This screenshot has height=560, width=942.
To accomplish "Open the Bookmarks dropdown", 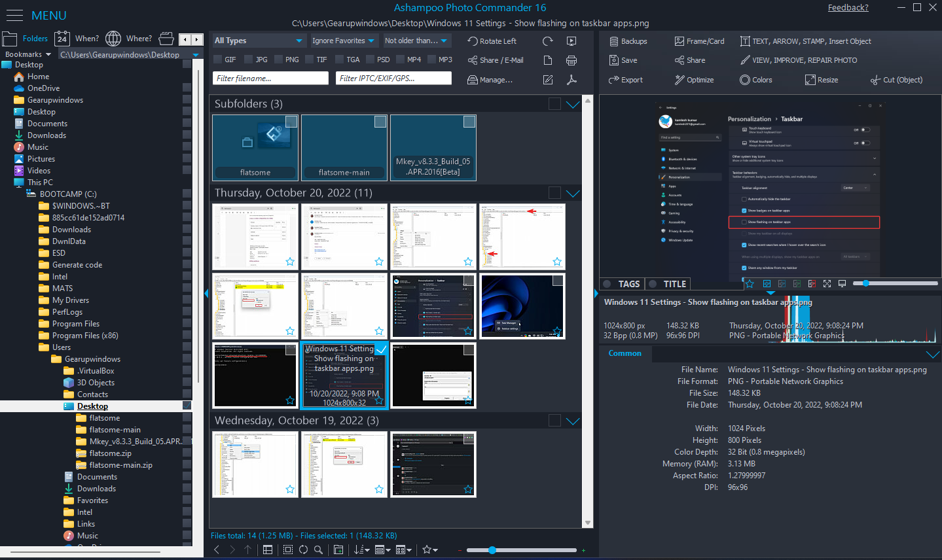I will point(28,54).
